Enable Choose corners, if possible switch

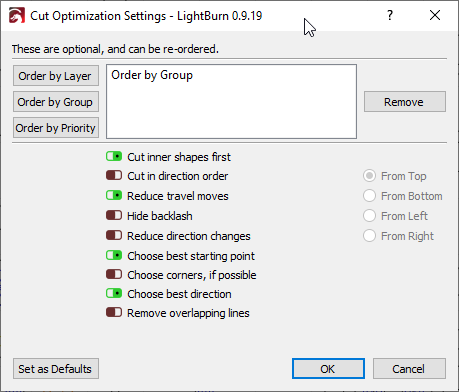pyautogui.click(x=114, y=274)
